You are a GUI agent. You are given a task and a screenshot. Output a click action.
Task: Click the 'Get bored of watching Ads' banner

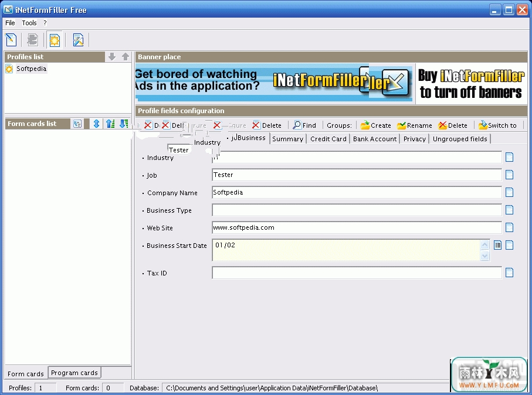tap(274, 83)
